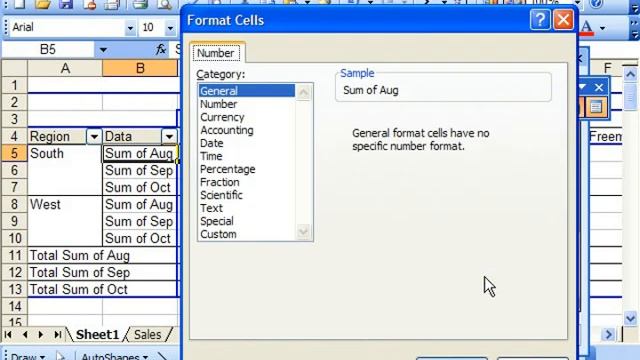Screen dimensions: 640x360
Task: Click the worksheet vertical scroll up arrow
Action: click(631, 73)
